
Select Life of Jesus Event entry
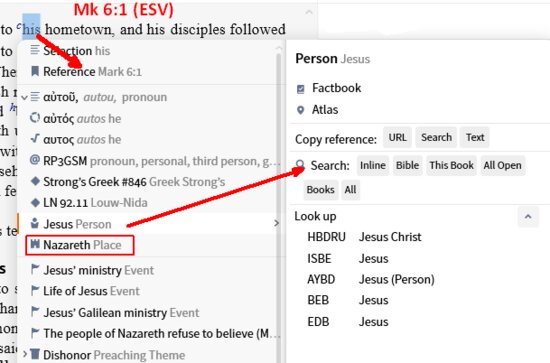(x=148, y=291)
